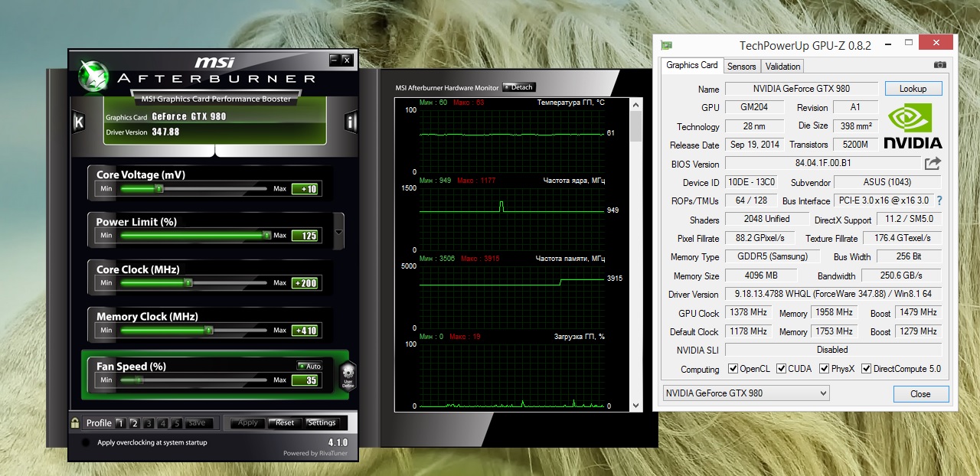
Task: Click the Core Clock +200 value field
Action: click(305, 283)
